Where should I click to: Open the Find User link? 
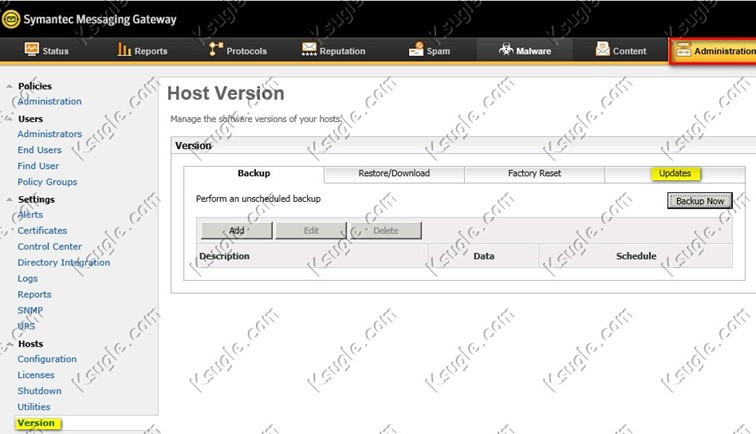coord(38,166)
